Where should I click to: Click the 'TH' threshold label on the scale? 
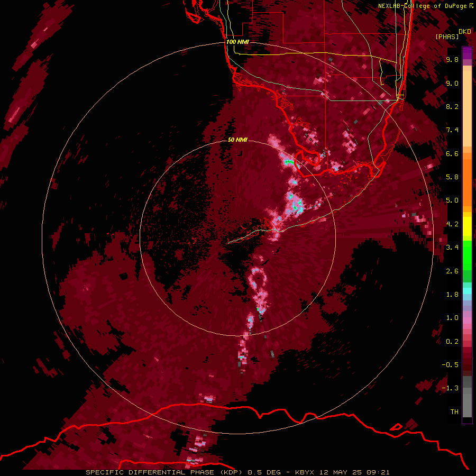tap(454, 412)
